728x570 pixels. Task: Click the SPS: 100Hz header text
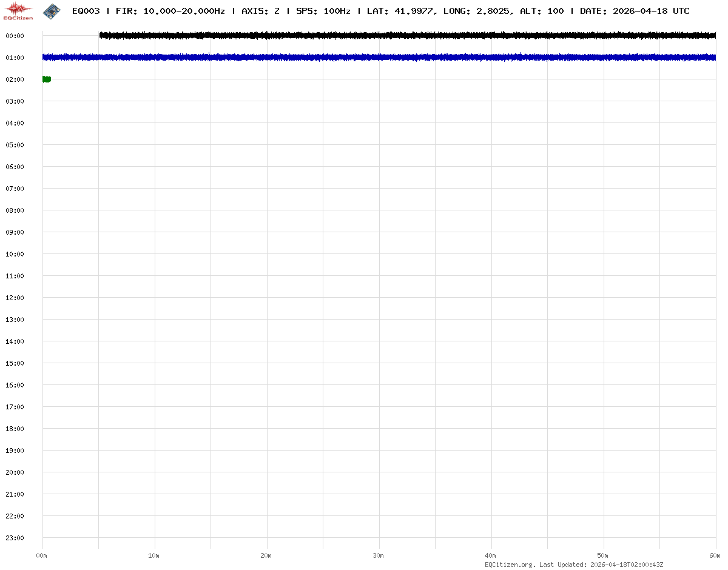point(323,11)
